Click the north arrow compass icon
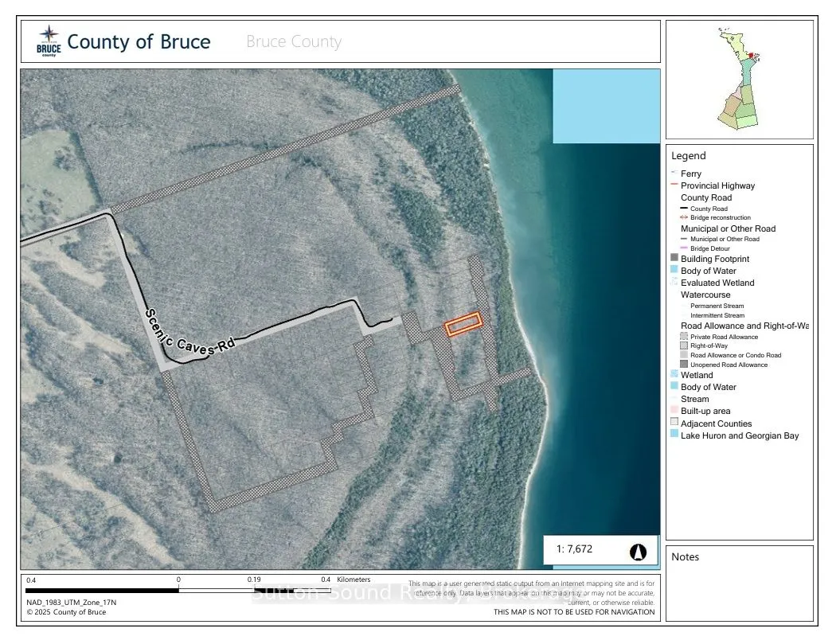Image resolution: width=836 pixels, height=644 pixels. tap(639, 549)
